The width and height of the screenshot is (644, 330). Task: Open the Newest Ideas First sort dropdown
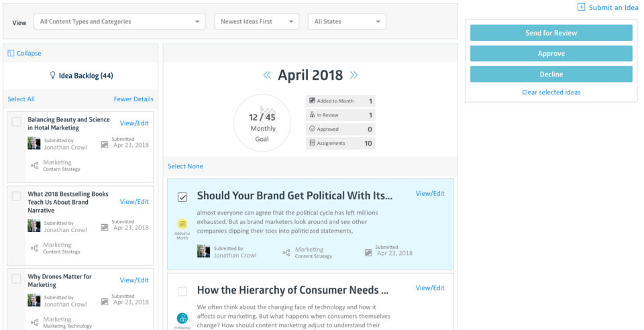coord(257,21)
